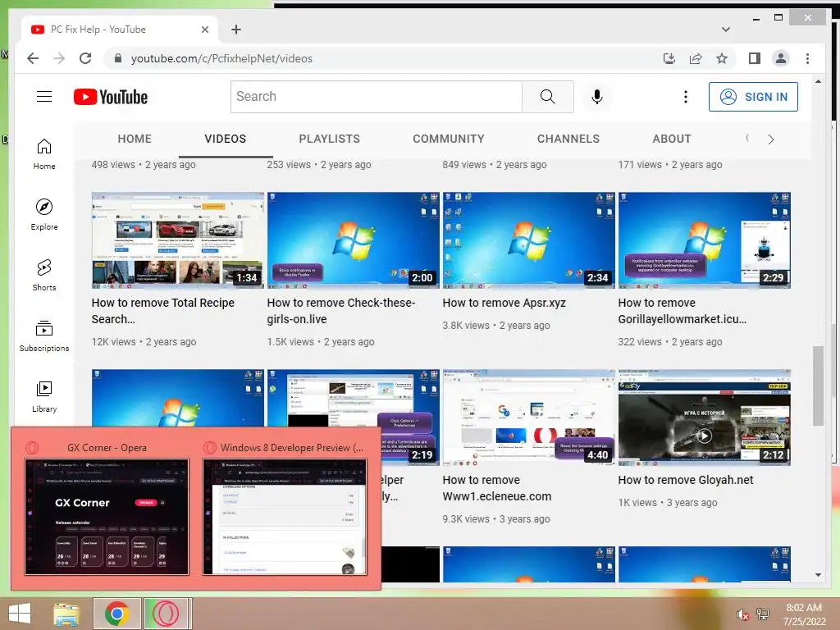Screen dimensions: 840x630
Task: View site lock information icon
Action: pyautogui.click(x=118, y=58)
